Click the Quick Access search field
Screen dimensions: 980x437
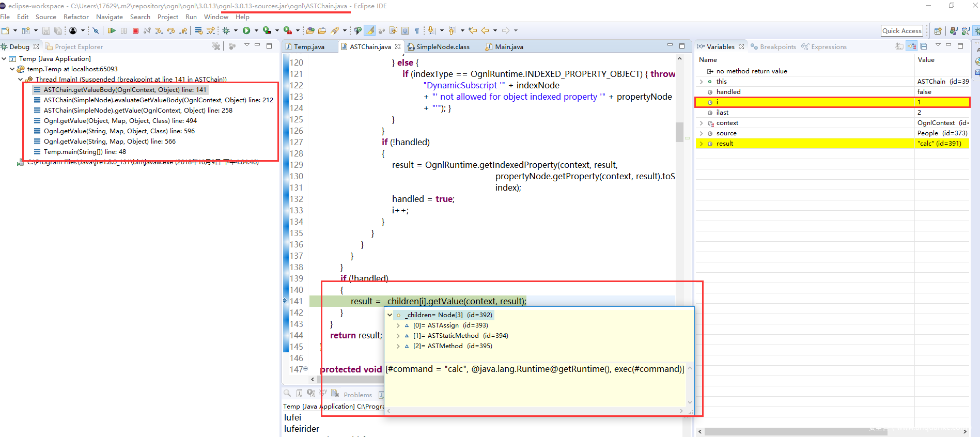point(901,31)
